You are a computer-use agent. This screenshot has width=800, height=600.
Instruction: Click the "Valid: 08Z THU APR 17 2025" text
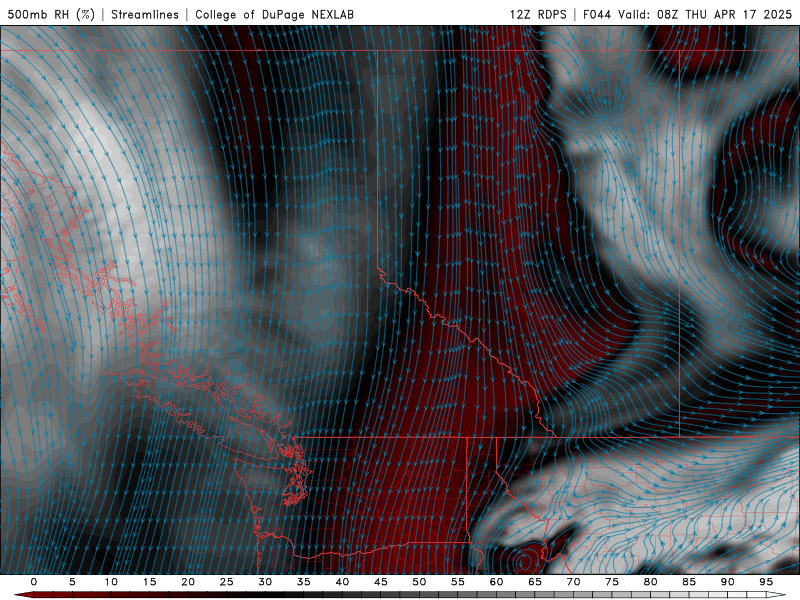click(705, 14)
